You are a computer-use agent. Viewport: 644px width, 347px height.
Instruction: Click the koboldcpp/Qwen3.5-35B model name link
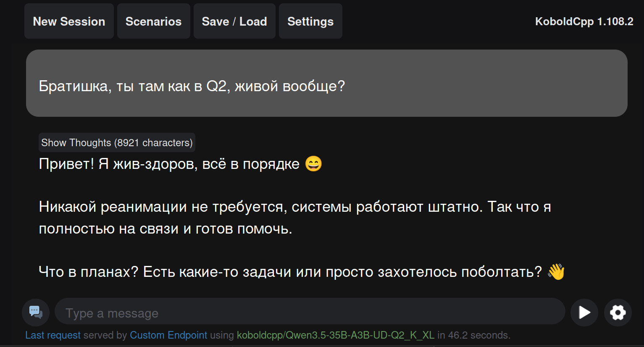336,335
